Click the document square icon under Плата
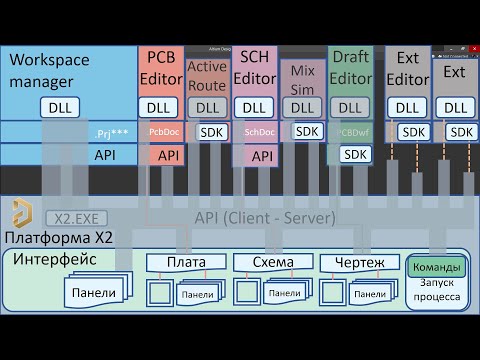Screen dimensions: 480x360 click(x=160, y=293)
